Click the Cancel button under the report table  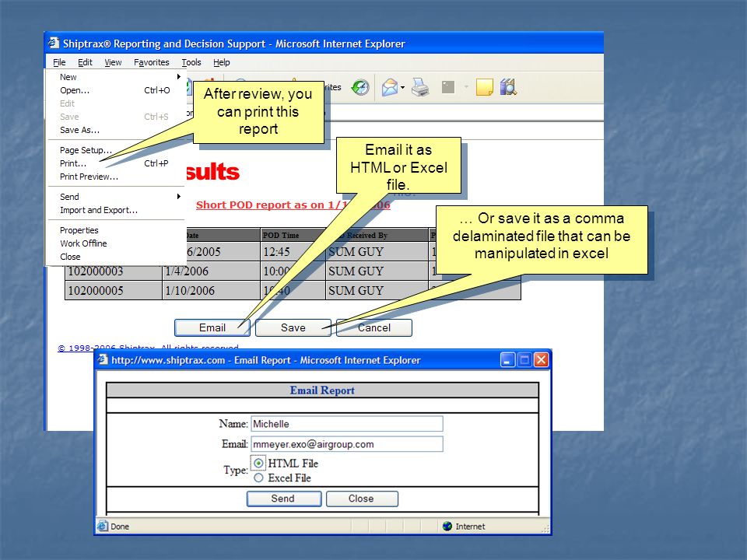point(374,327)
